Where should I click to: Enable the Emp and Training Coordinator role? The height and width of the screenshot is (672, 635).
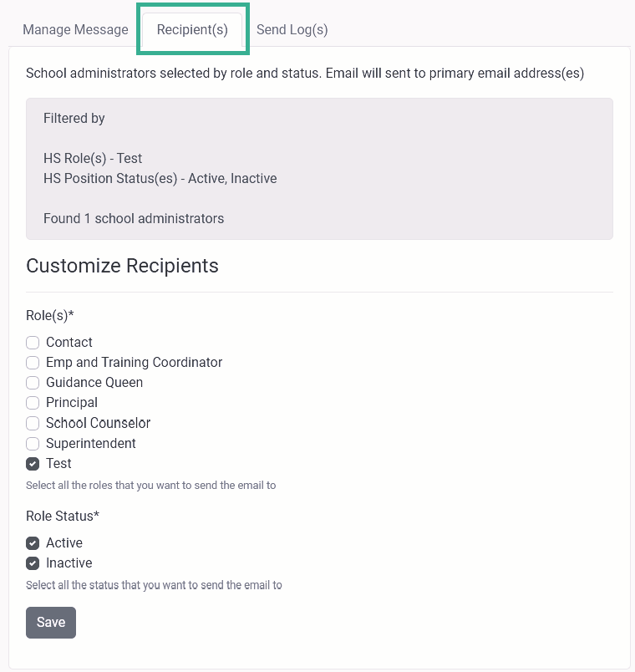point(33,363)
